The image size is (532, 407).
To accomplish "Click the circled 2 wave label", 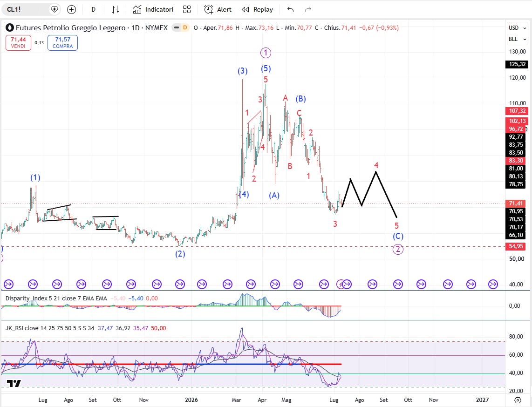I will point(398,250).
